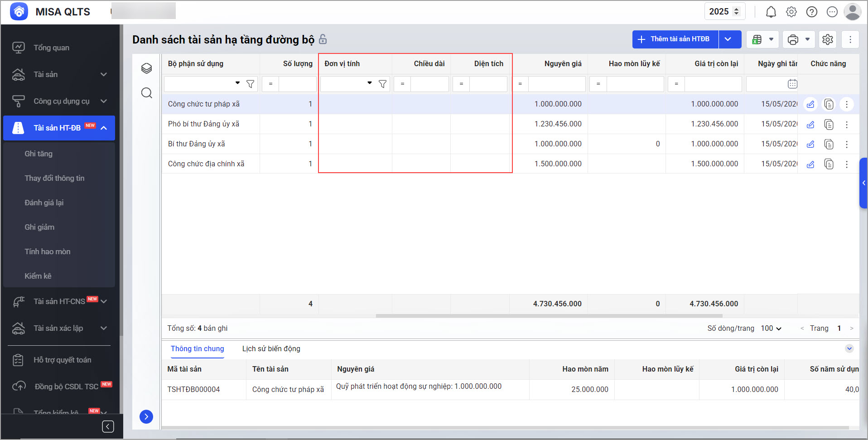Collapse the left sidebar navigation
This screenshot has width=868, height=440.
tap(108, 426)
